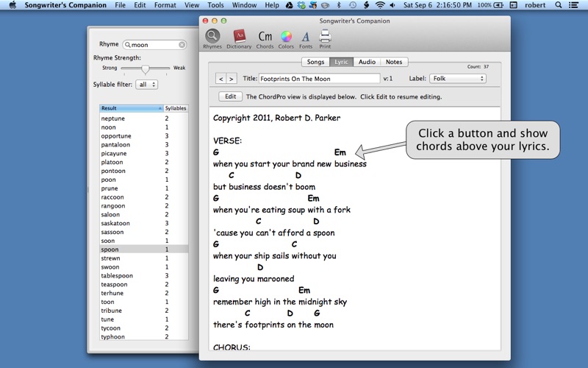
Task: Select 'saloon' in rhyme results
Action: (144, 214)
